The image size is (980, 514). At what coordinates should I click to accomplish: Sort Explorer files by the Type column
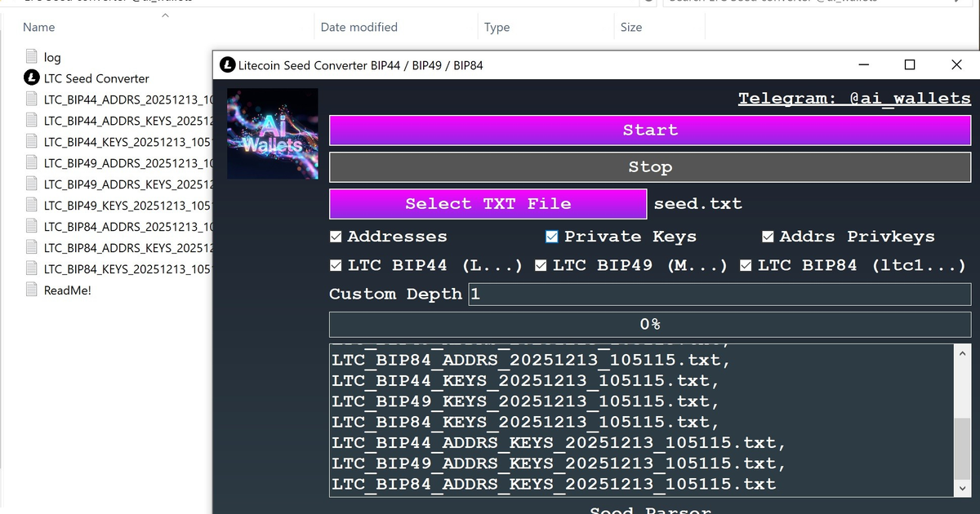tap(497, 27)
